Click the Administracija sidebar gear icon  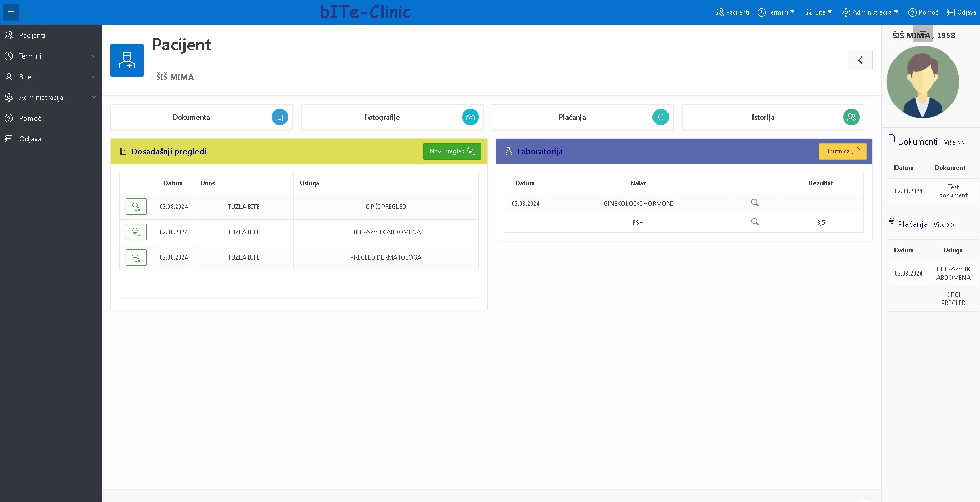[9, 97]
